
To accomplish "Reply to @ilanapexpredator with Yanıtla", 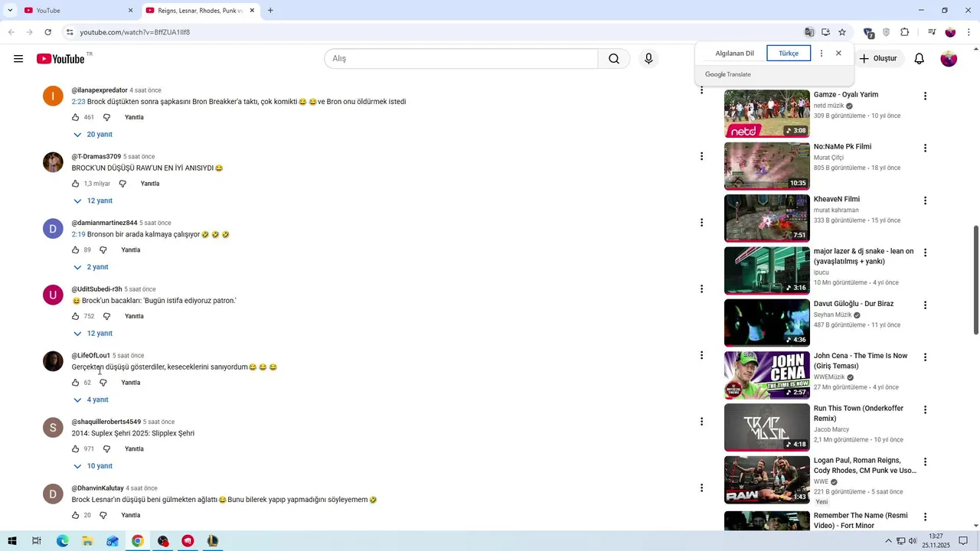I will pos(134,117).
